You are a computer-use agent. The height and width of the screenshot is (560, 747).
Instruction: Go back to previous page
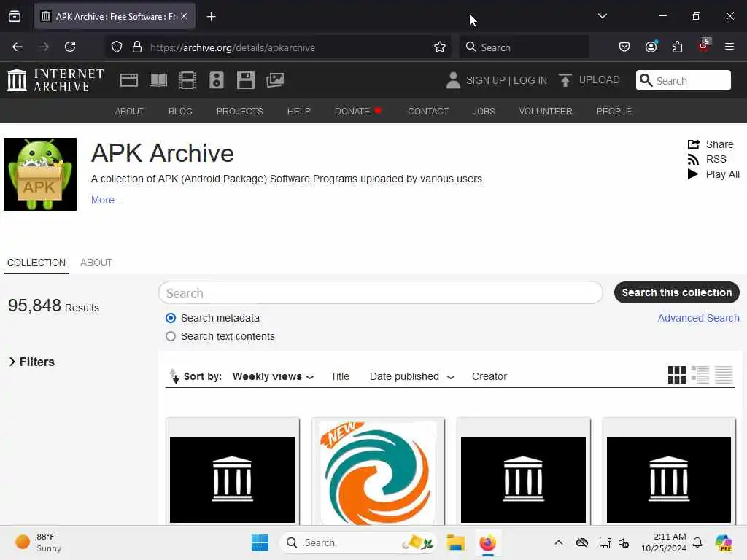coord(18,47)
